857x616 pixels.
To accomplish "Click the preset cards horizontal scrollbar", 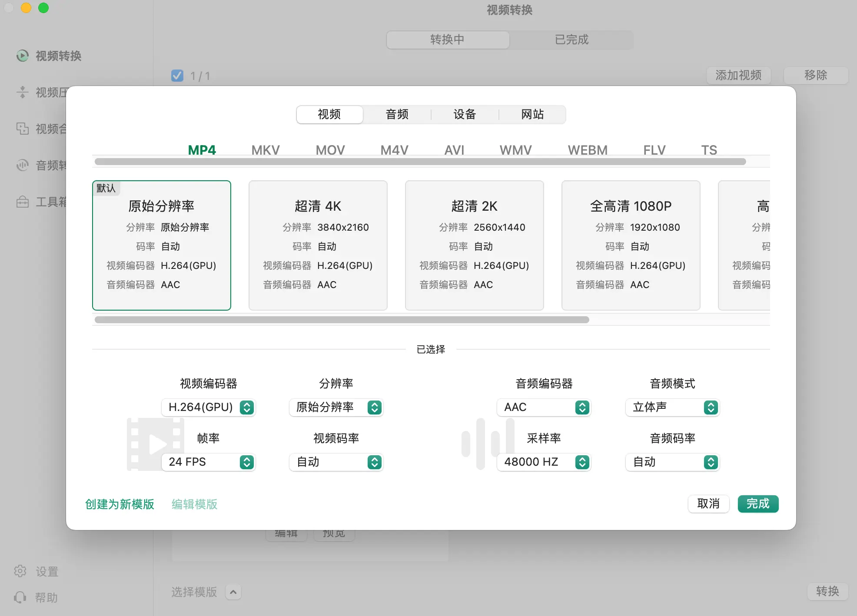I will (342, 320).
